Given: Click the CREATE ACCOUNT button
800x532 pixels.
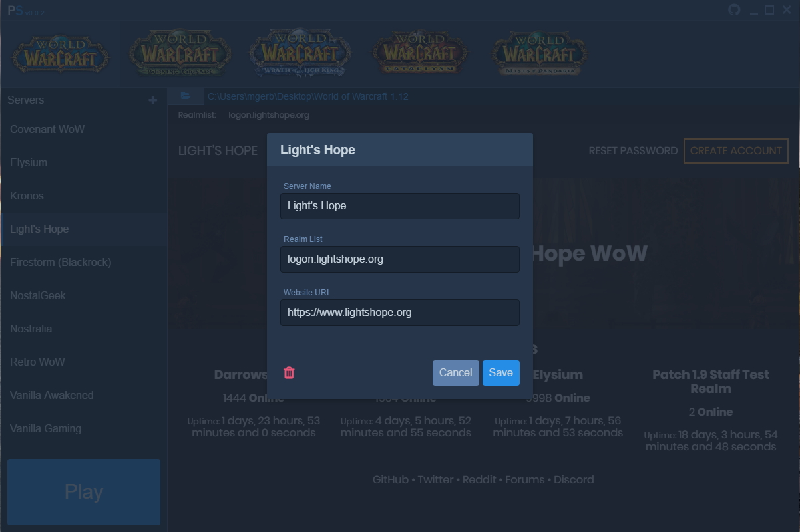Looking at the screenshot, I should pyautogui.click(x=735, y=151).
